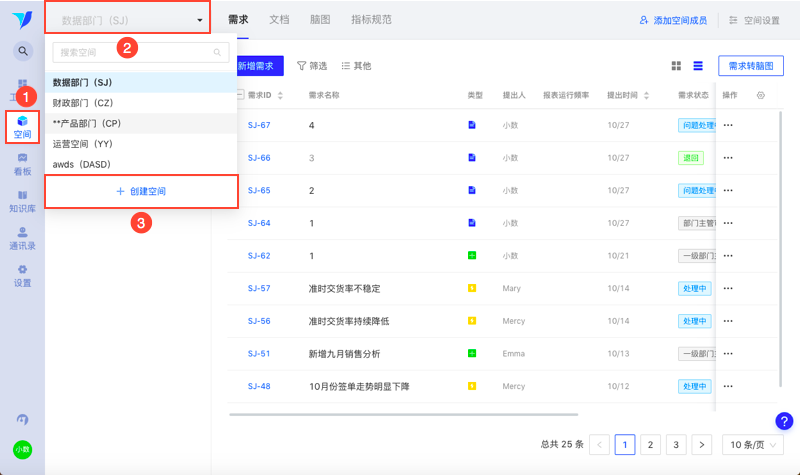This screenshot has height=475, width=800.
Task: Select 财政部门 (CZ) in space list
Action: [x=141, y=103]
